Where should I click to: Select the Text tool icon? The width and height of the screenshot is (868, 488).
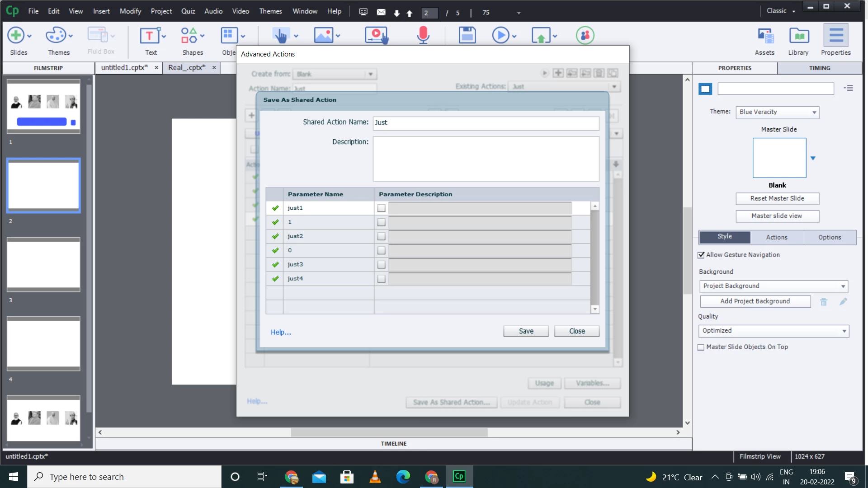pyautogui.click(x=149, y=35)
